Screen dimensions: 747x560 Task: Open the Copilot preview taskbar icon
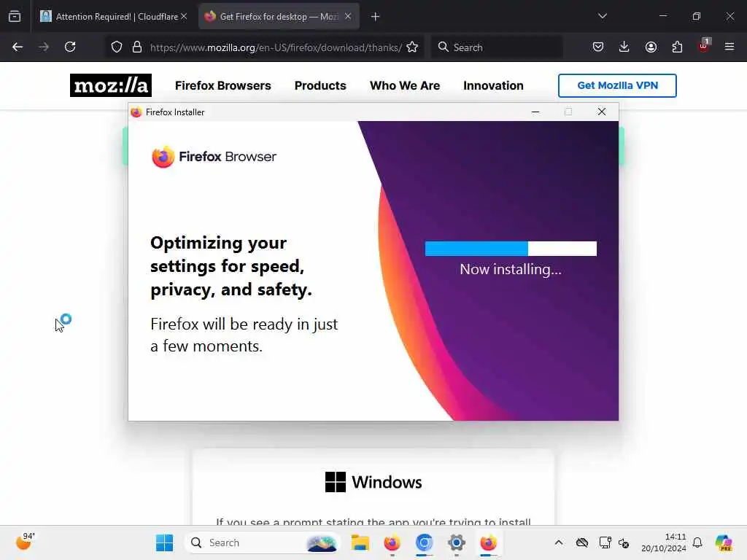click(724, 542)
